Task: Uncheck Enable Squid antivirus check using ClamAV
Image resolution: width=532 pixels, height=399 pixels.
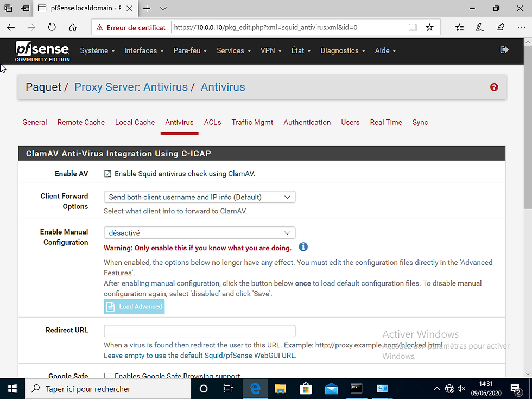Action: tap(107, 174)
